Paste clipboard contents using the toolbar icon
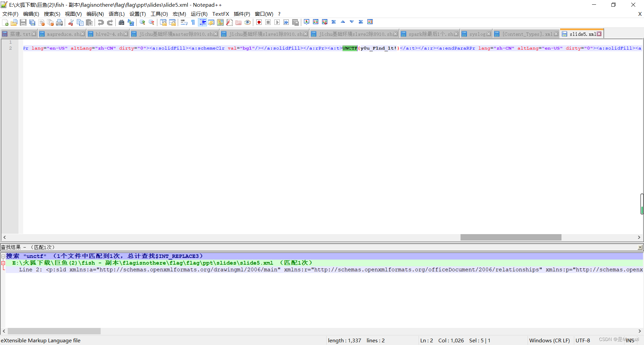 click(x=89, y=22)
